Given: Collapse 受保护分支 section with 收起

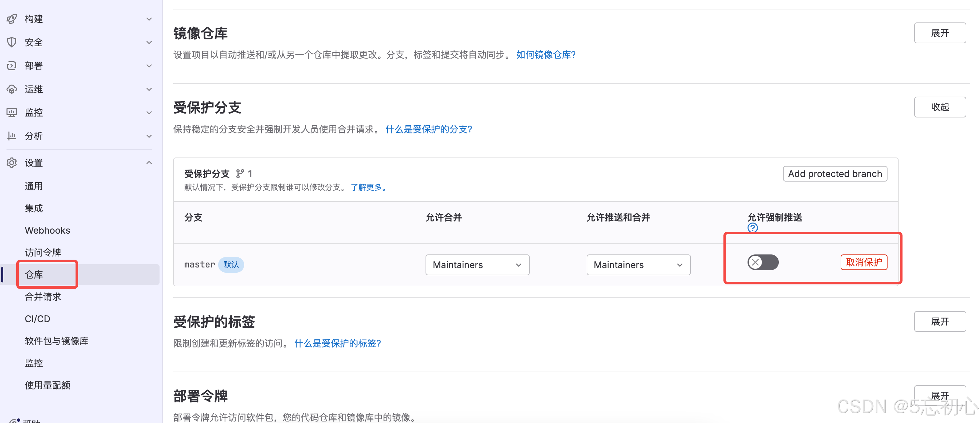Looking at the screenshot, I should tap(940, 107).
